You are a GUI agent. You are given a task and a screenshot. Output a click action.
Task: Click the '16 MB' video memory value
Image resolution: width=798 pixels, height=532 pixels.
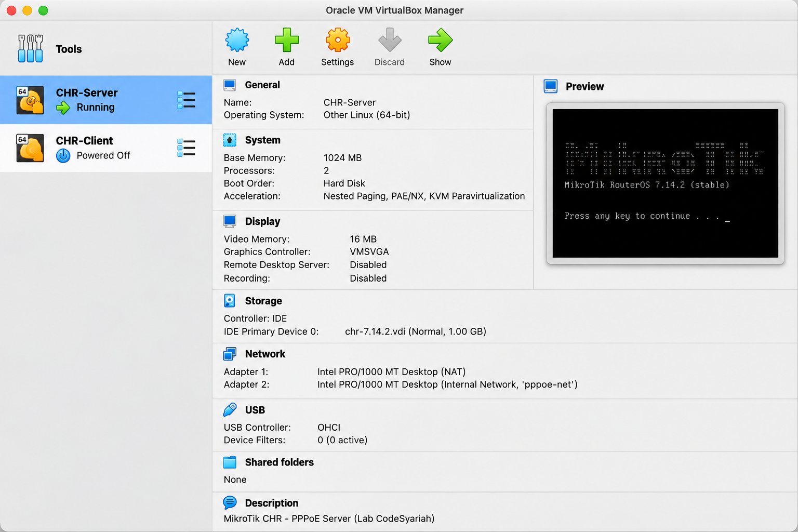[x=363, y=239]
